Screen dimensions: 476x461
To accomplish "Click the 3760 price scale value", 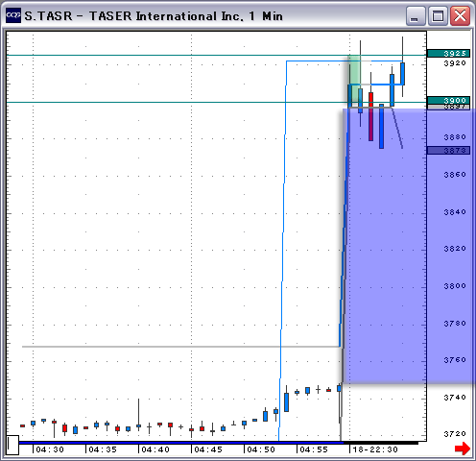I will click(455, 360).
